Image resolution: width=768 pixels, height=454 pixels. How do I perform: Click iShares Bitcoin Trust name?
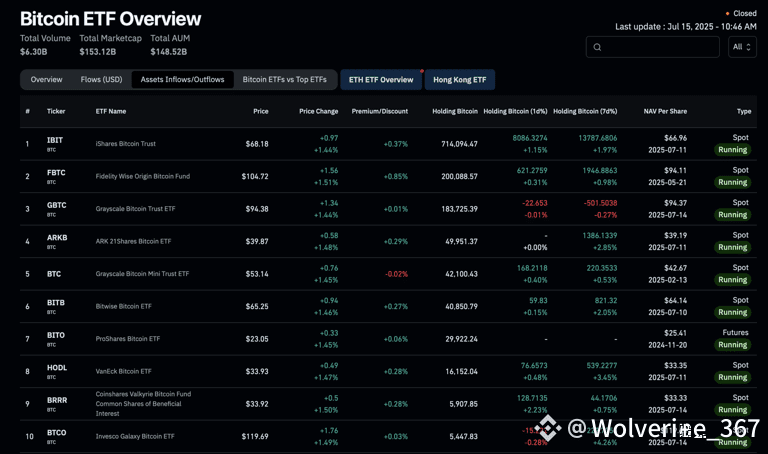[125, 143]
